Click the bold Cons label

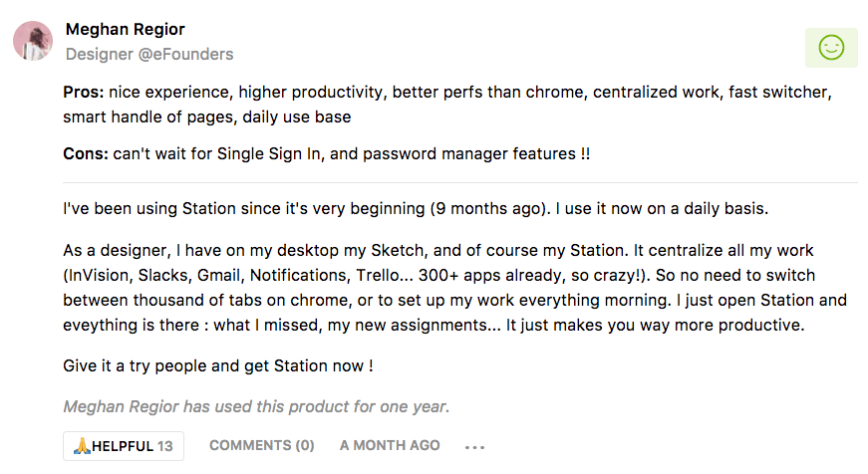(x=85, y=153)
